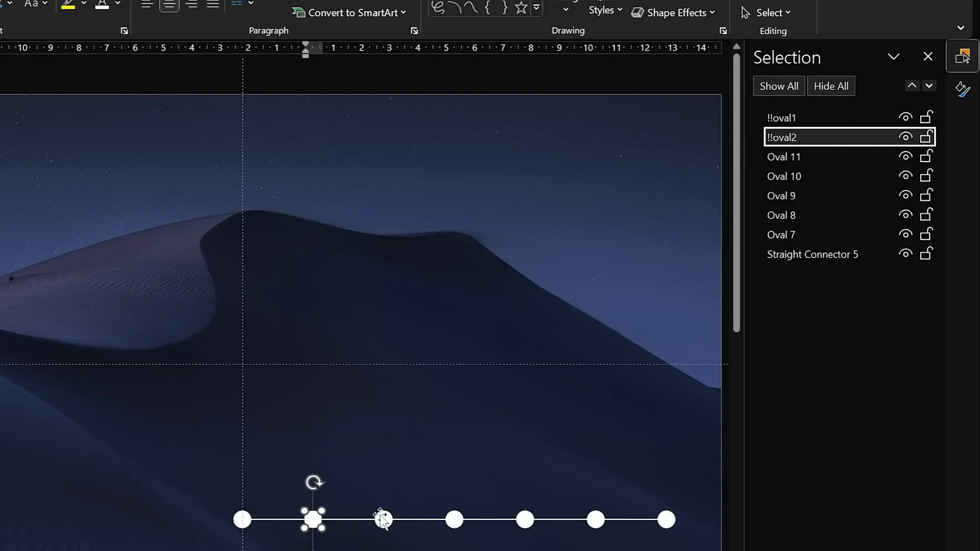
Task: Bring selected object forward with up arrow
Action: (912, 86)
